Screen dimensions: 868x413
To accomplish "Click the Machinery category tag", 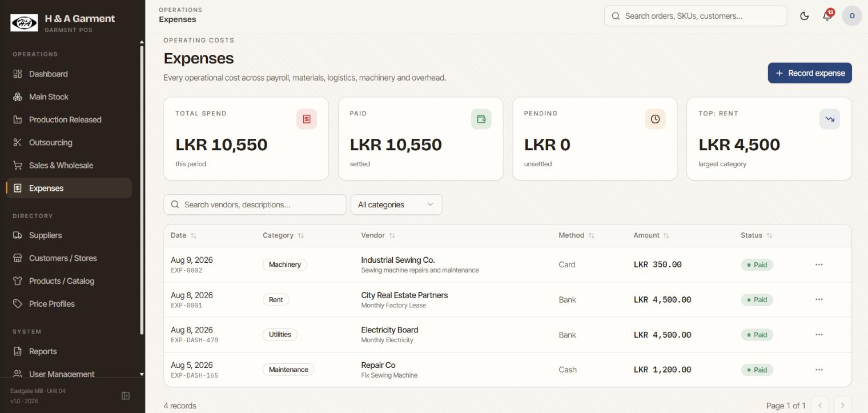I will coord(285,264).
